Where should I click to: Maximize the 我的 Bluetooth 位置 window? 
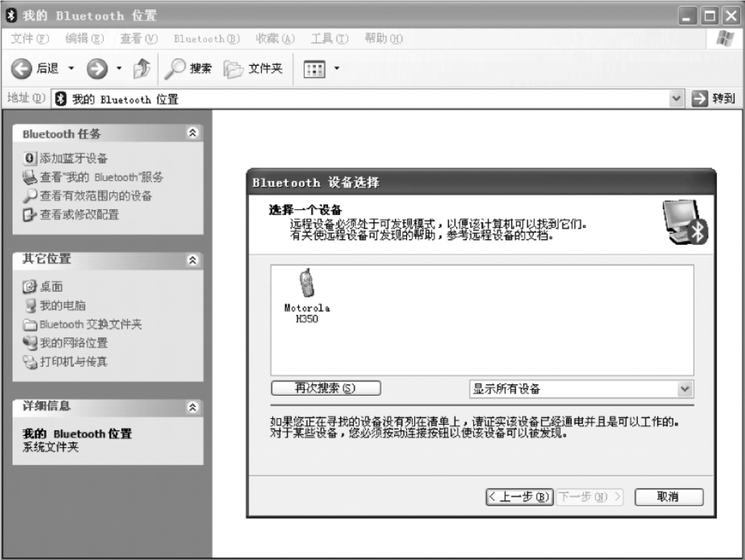pyautogui.click(x=710, y=16)
